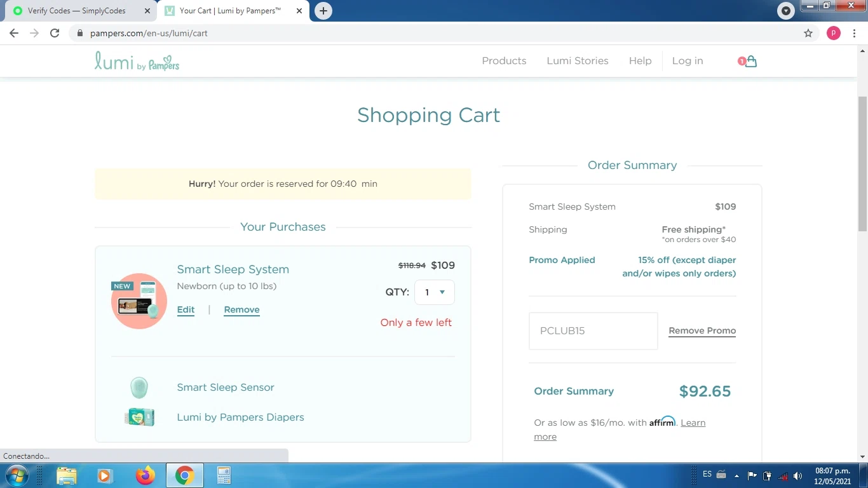Click the 'Shopping Cart' heading
Image resolution: width=868 pixels, height=488 pixels.
tap(428, 115)
